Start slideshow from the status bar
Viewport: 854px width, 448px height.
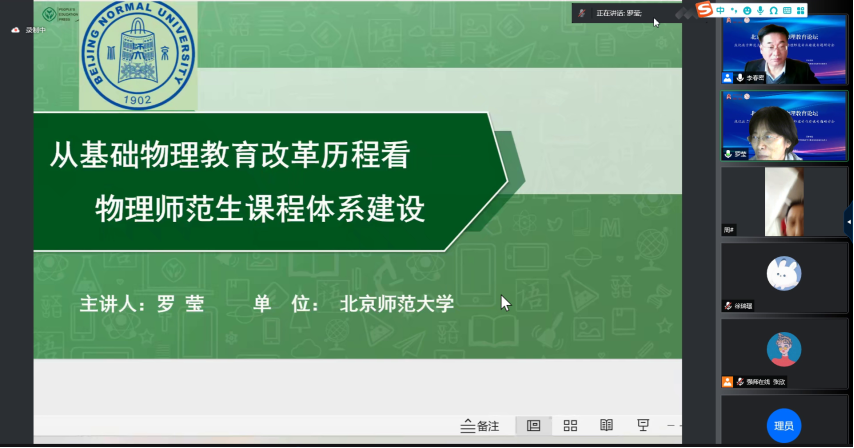(643, 425)
